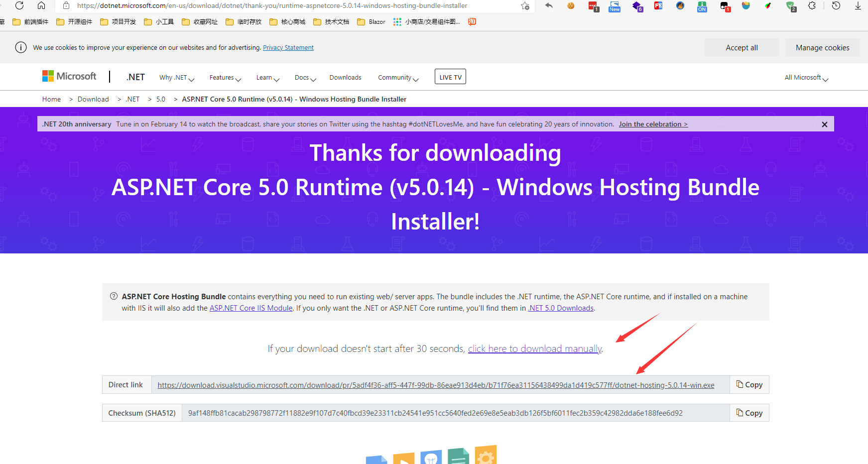Viewport: 868px width, 464px height.
Task: Open the Privacy Statement link
Action: point(288,48)
